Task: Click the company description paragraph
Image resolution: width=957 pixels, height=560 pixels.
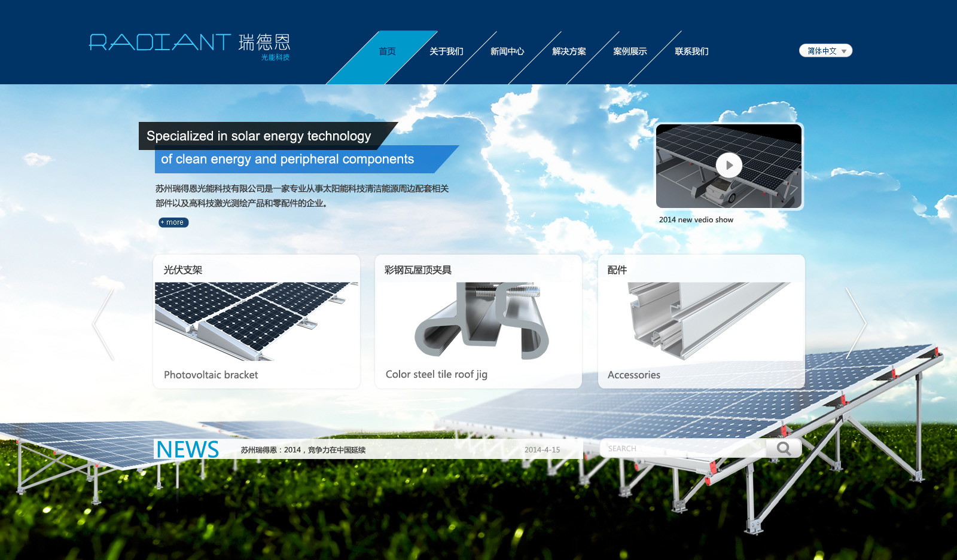Action: [x=302, y=196]
